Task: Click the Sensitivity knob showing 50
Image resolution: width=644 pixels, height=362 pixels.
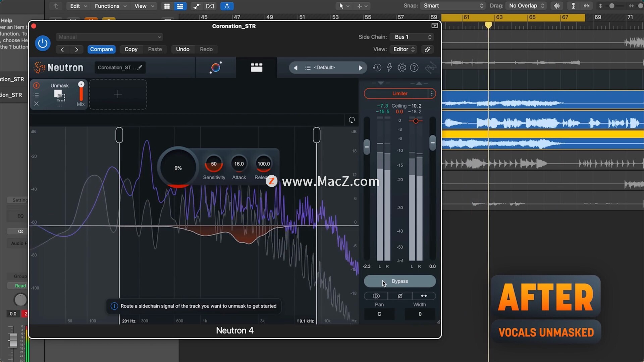Action: point(214,164)
